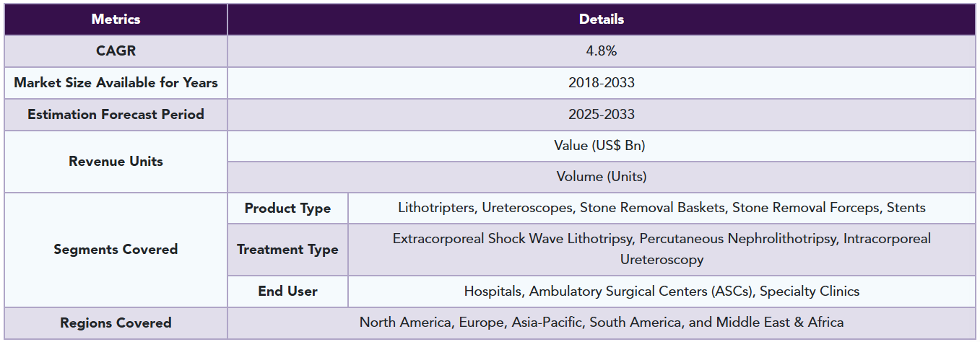The height and width of the screenshot is (342, 980).
Task: Click the Product Type sub-label
Action: (x=287, y=209)
